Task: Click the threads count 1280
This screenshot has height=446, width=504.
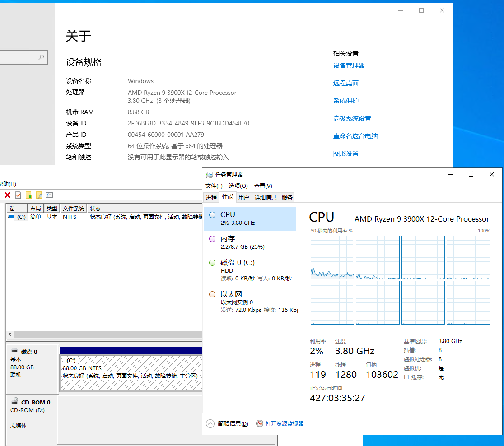Action: (x=346, y=375)
